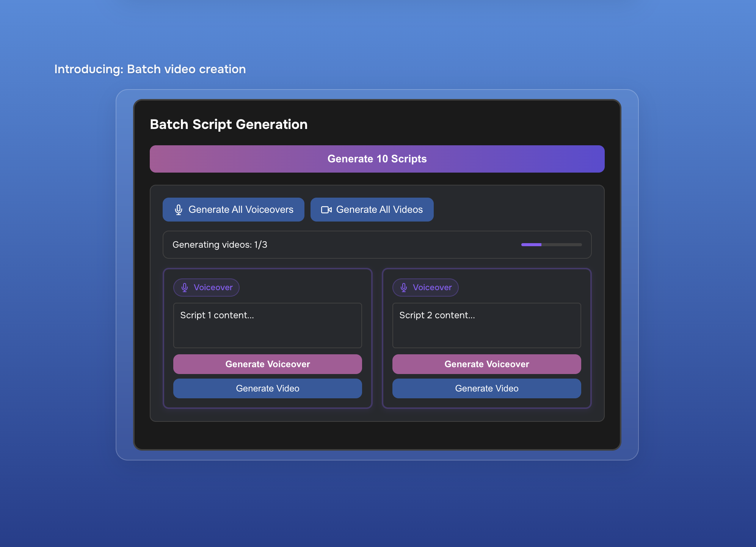The image size is (756, 547).
Task: Click Generate All Videos
Action: (372, 209)
